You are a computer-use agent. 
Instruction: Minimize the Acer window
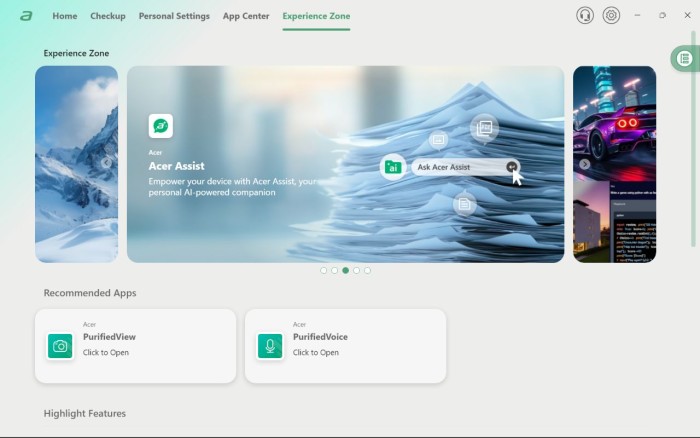tap(637, 15)
